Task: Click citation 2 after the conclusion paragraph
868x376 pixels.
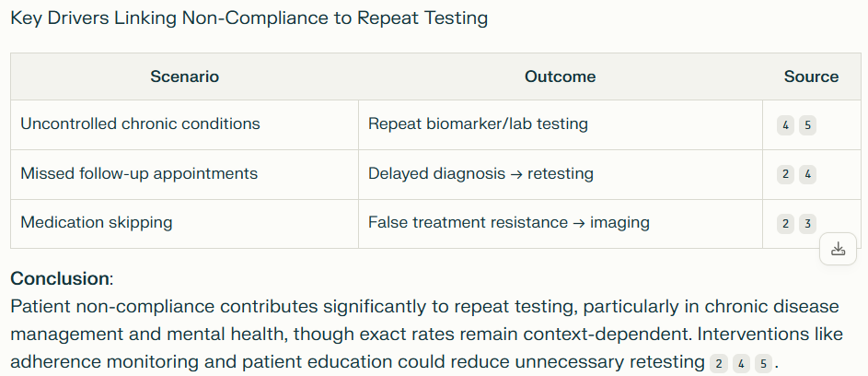Action: pyautogui.click(x=719, y=363)
